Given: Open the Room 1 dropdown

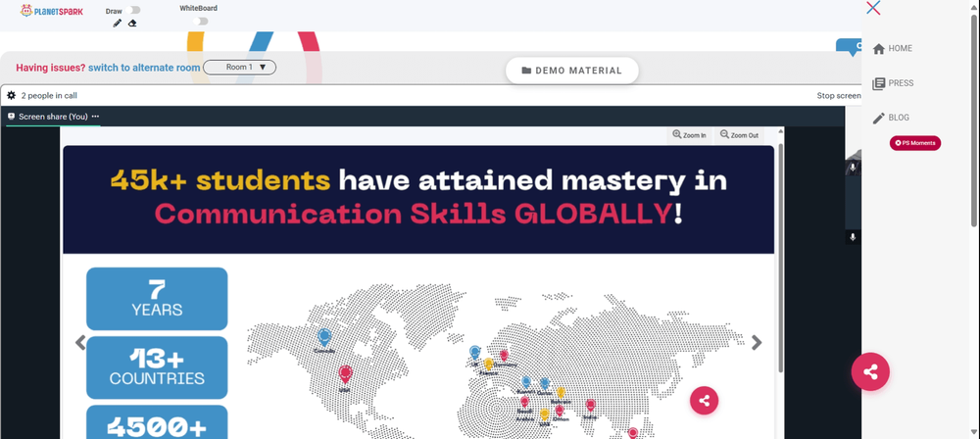Looking at the screenshot, I should (239, 67).
